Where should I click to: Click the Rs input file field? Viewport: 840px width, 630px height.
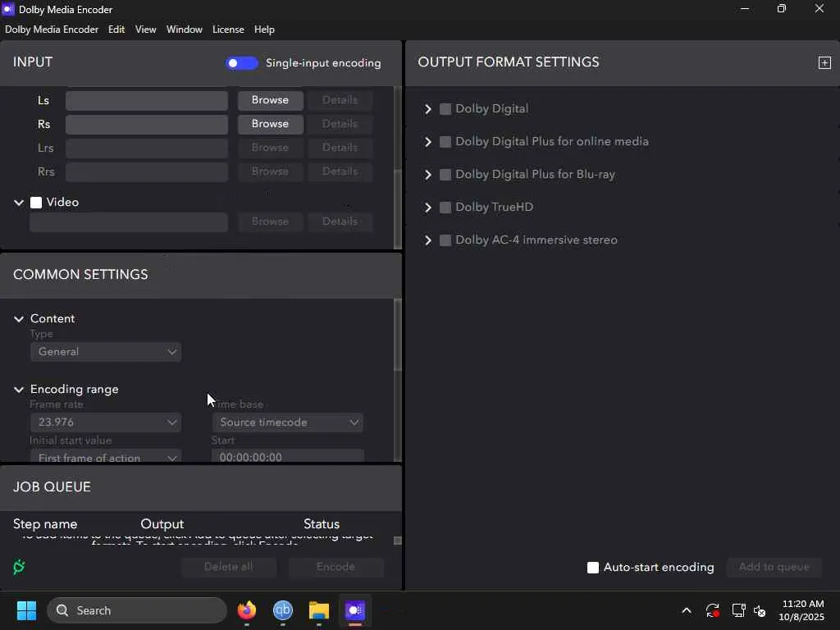[x=147, y=124]
